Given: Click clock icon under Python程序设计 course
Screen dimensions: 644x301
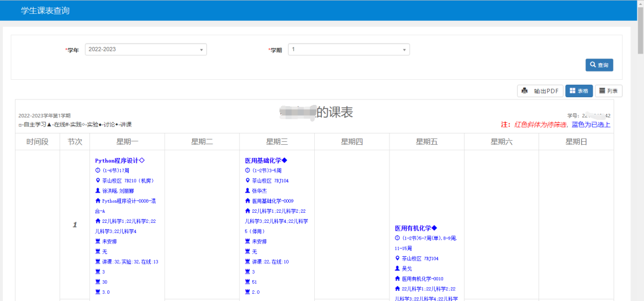Looking at the screenshot, I should pos(98,170).
